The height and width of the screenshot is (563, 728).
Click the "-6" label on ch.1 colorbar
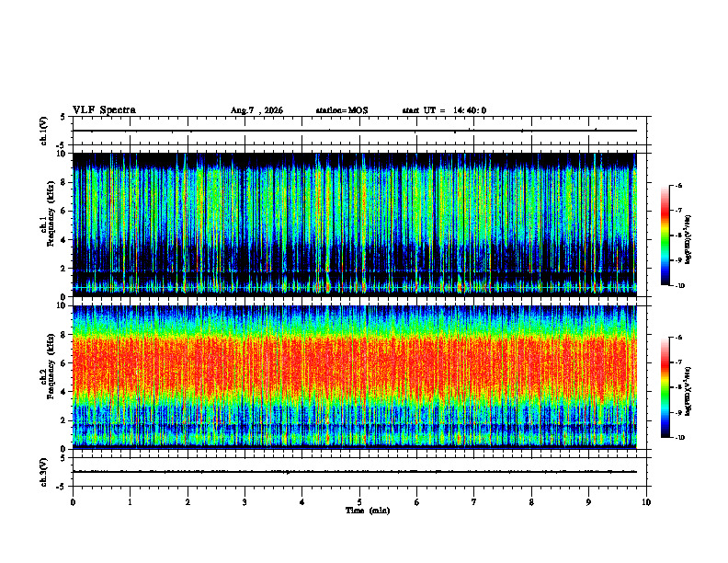click(678, 186)
